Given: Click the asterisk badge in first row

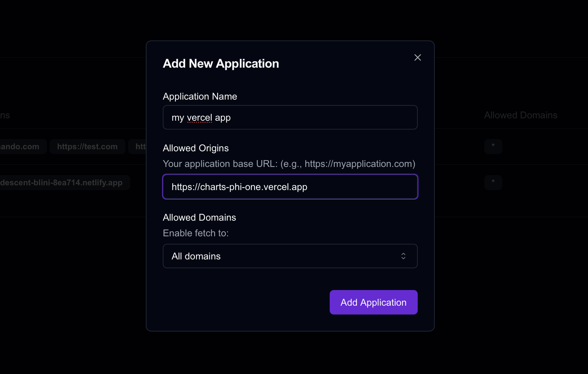Looking at the screenshot, I should tap(493, 147).
